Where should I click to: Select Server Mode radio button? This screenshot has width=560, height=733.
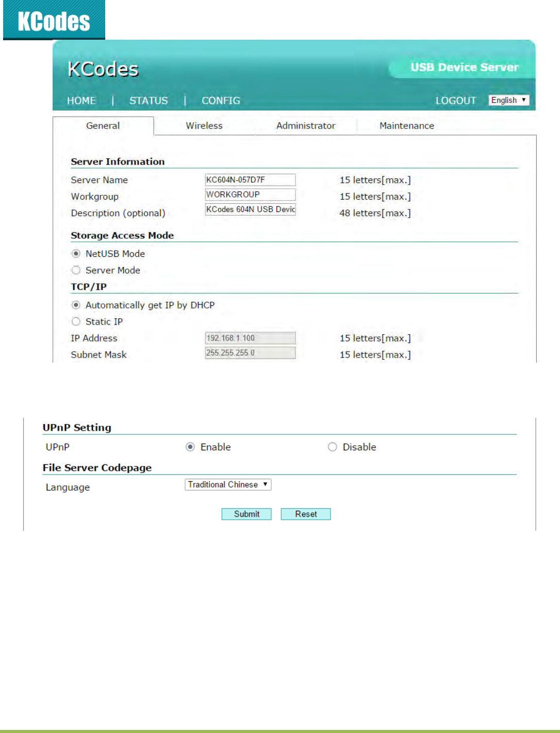76,270
